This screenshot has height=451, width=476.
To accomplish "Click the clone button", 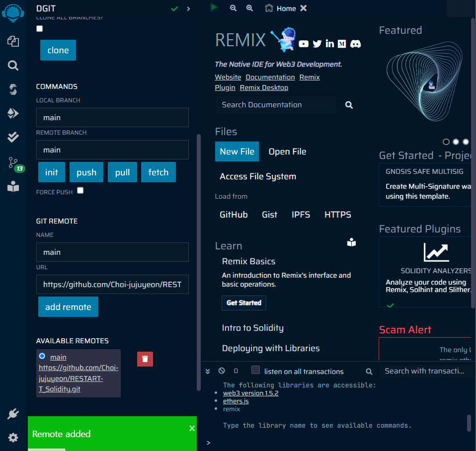I will tap(58, 50).
